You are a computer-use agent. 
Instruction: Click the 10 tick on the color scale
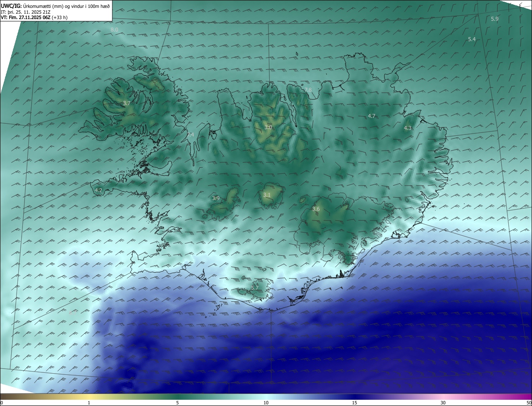tap(266, 403)
